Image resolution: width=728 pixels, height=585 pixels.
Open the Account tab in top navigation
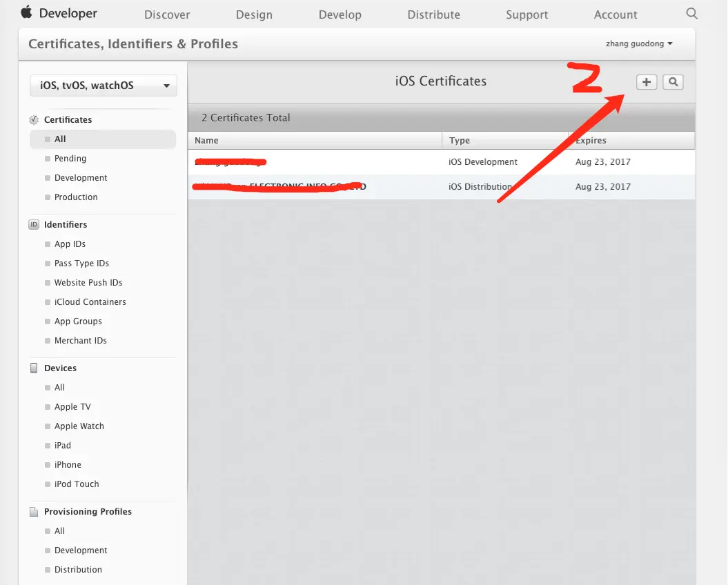[x=616, y=14]
